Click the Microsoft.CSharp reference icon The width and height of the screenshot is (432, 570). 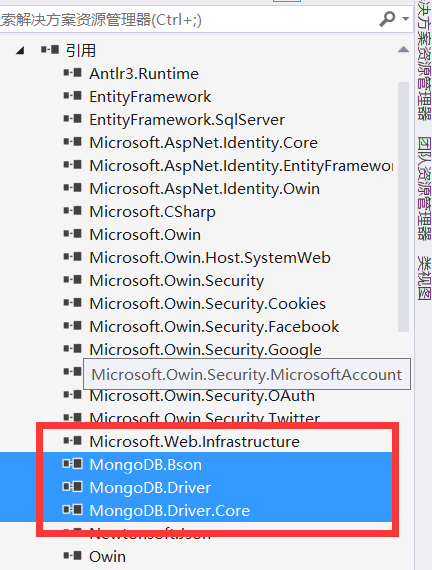(72, 210)
